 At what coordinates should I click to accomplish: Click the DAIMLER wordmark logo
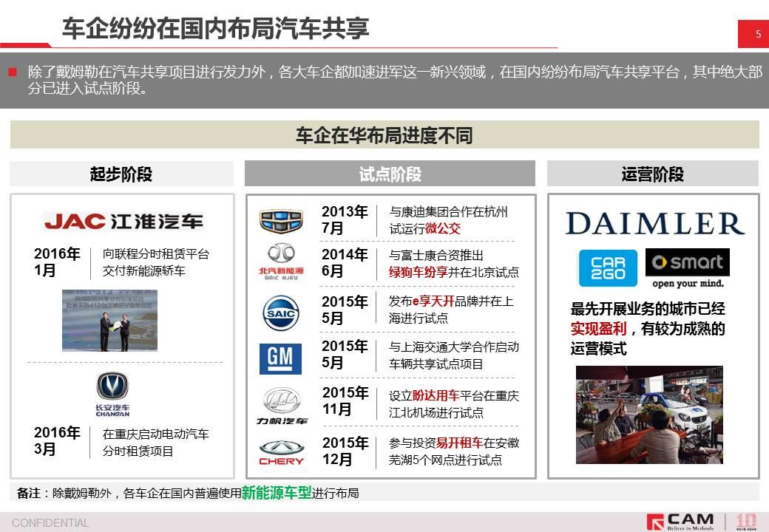coord(654,224)
